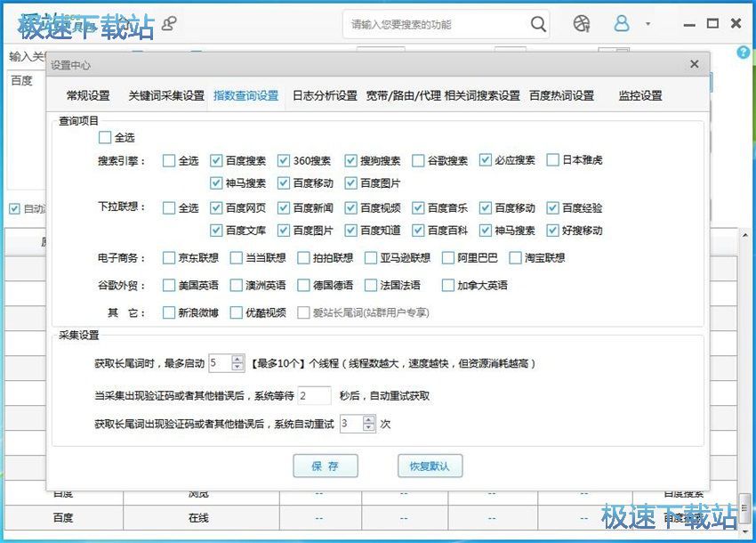Click the search magnifier icon

tap(538, 24)
